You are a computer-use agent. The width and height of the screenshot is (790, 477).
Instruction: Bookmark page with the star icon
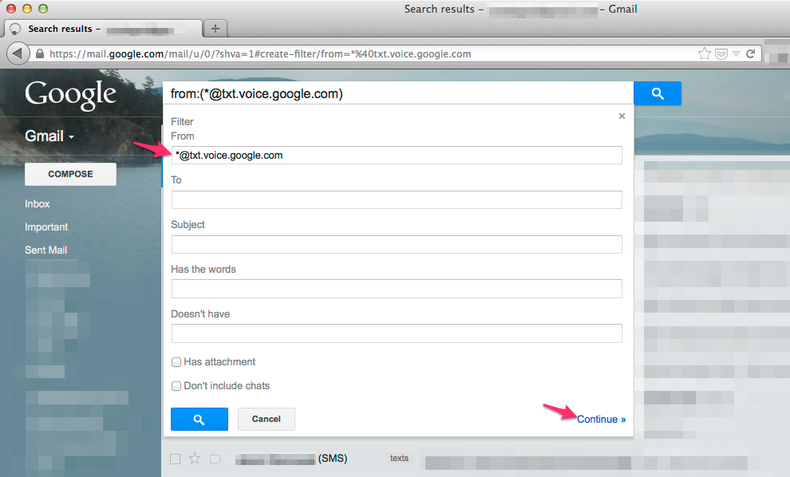click(704, 53)
